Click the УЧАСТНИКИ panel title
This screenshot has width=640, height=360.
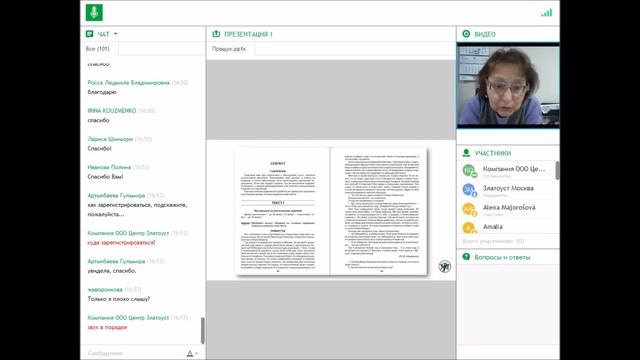[x=493, y=153]
